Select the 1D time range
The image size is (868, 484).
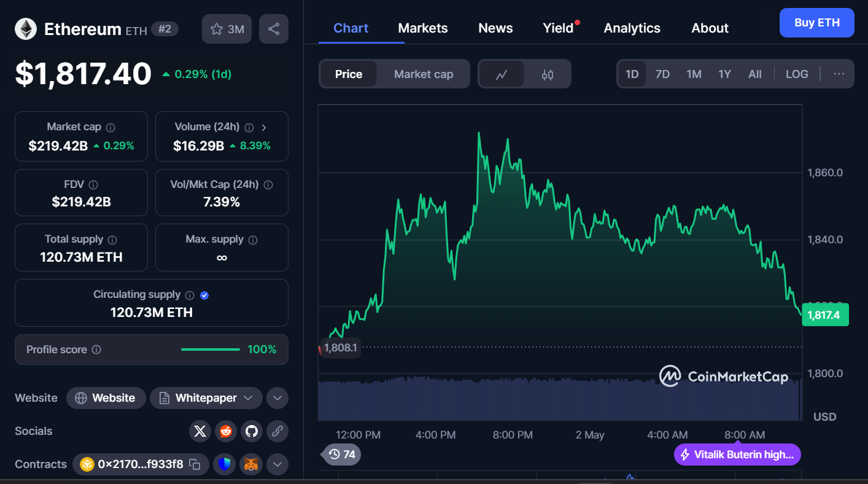632,74
